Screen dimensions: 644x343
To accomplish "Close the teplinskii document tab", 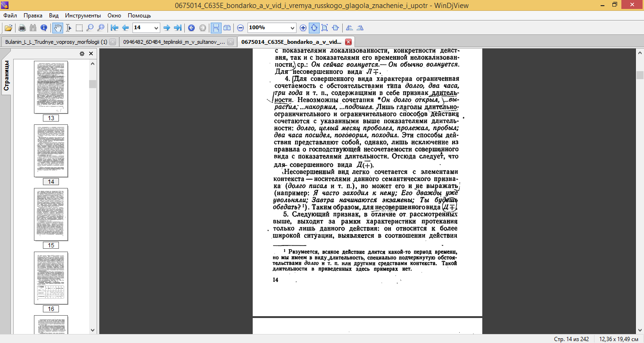I will [231, 42].
